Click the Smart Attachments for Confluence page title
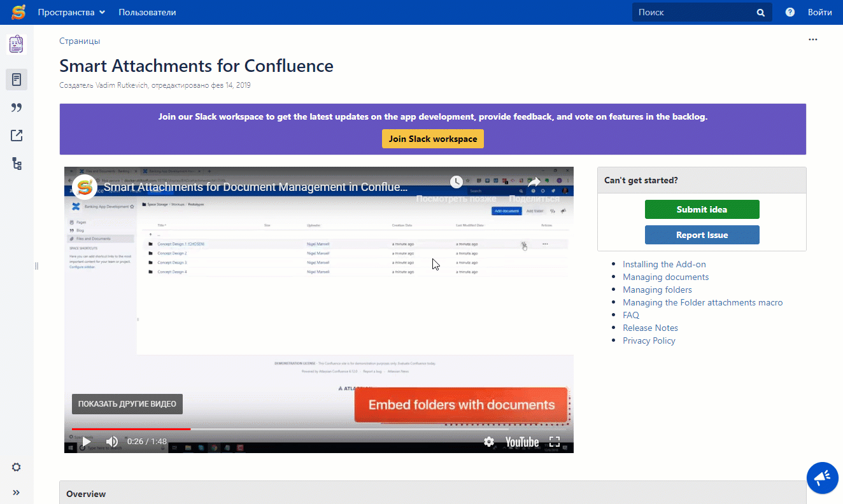Image resolution: width=843 pixels, height=504 pixels. [x=196, y=66]
